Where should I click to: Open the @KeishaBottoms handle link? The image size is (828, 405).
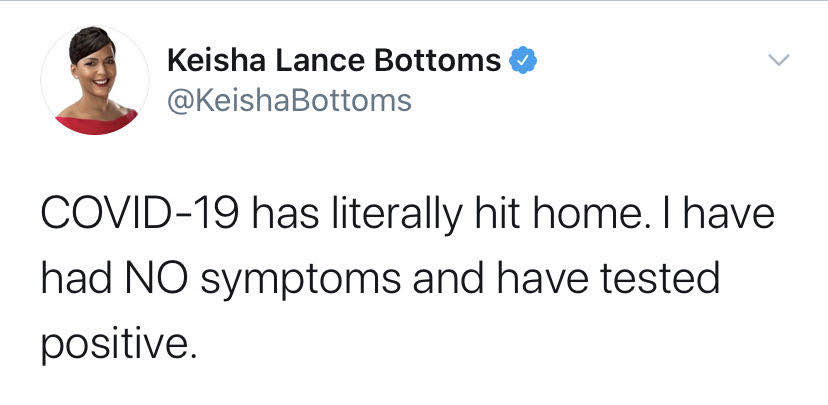[289, 100]
